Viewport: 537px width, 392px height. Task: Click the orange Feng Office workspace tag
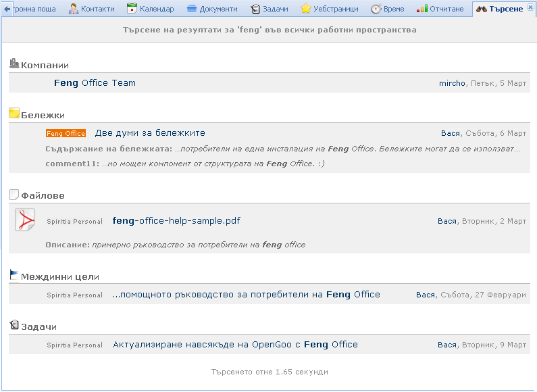point(66,134)
